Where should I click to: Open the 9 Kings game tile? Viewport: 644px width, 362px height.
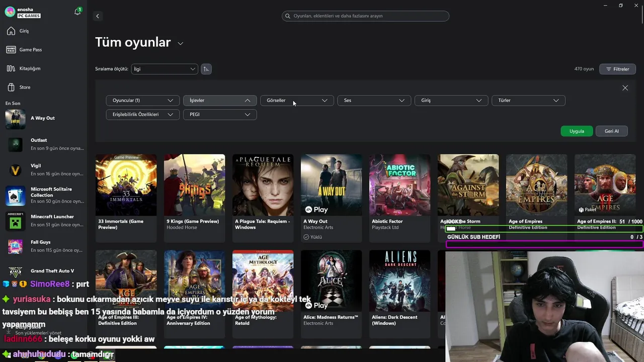pyautogui.click(x=194, y=198)
